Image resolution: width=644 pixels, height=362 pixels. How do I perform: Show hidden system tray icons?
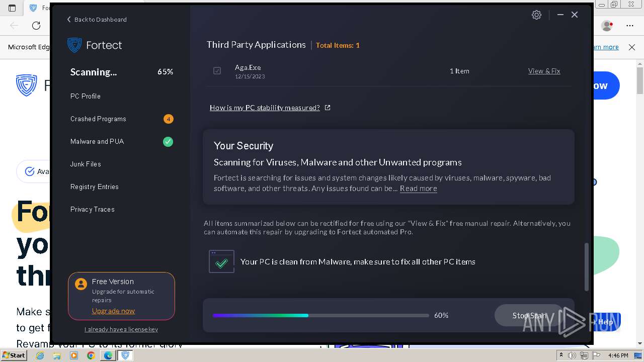(561, 355)
